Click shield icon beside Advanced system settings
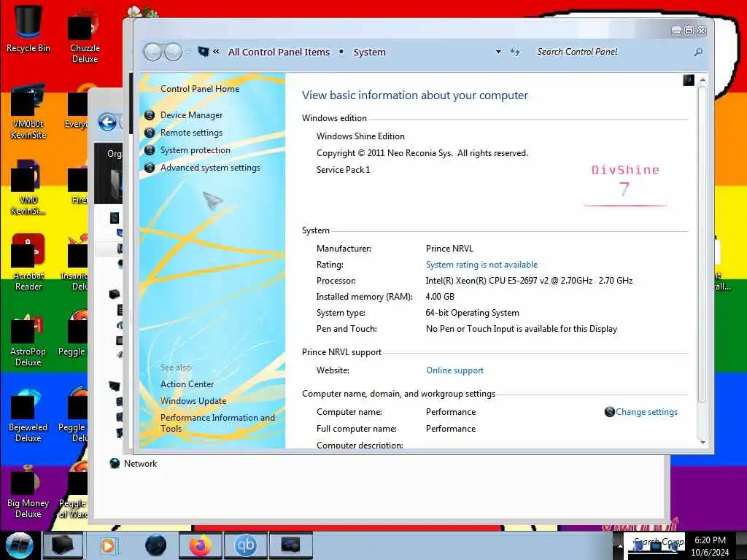This screenshot has width=747, height=560. [x=150, y=168]
